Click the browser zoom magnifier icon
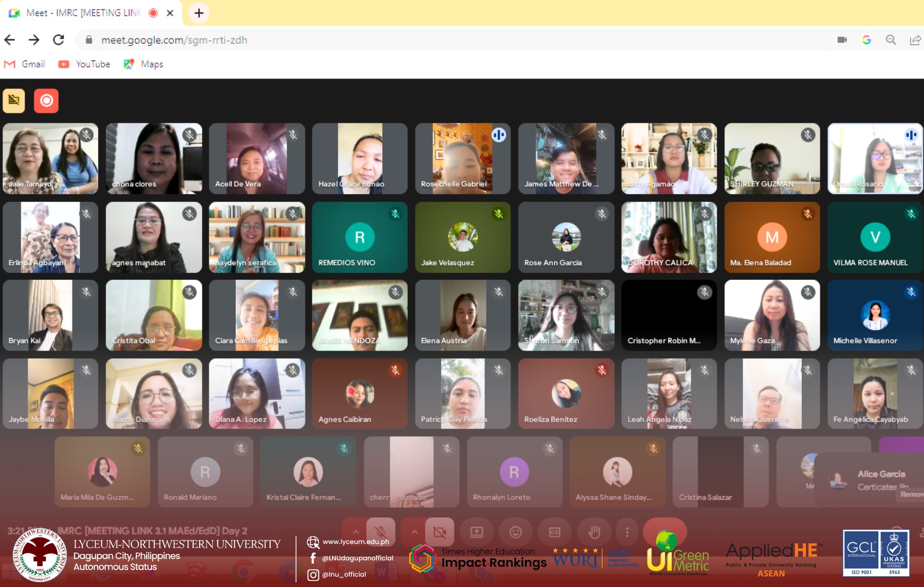The width and height of the screenshot is (924, 587). coord(891,40)
